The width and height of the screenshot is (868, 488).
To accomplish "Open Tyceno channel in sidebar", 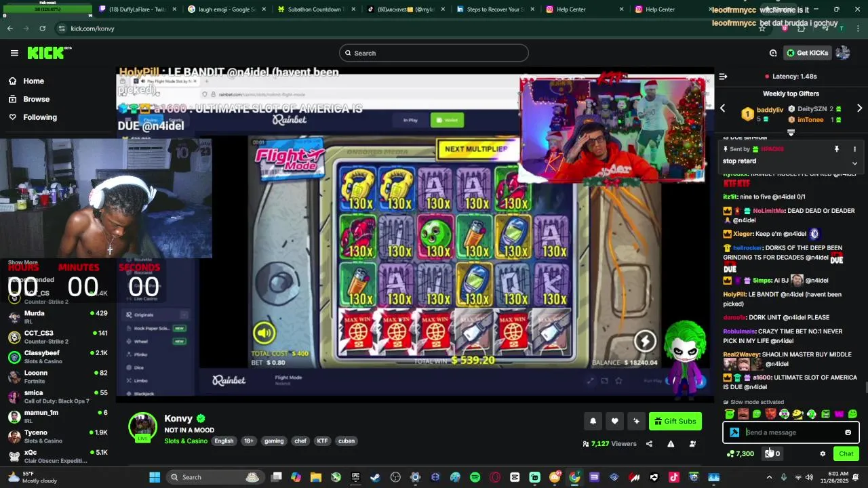I will pos(58,436).
